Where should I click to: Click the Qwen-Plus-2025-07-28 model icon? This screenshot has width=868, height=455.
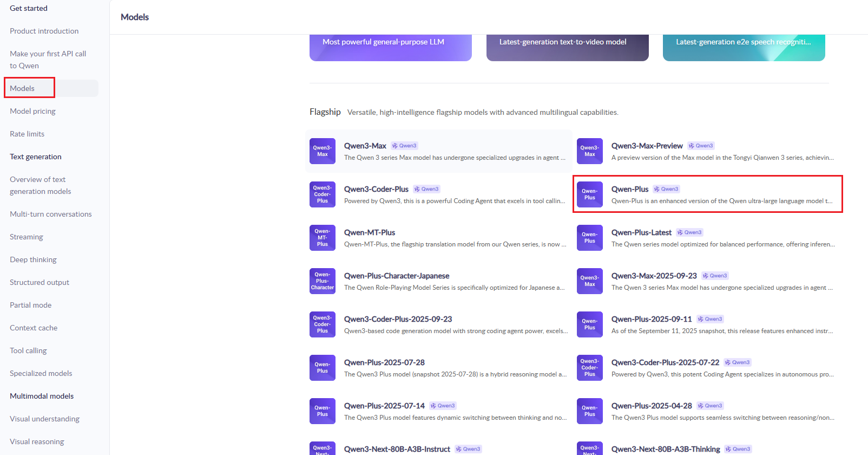pyautogui.click(x=323, y=368)
